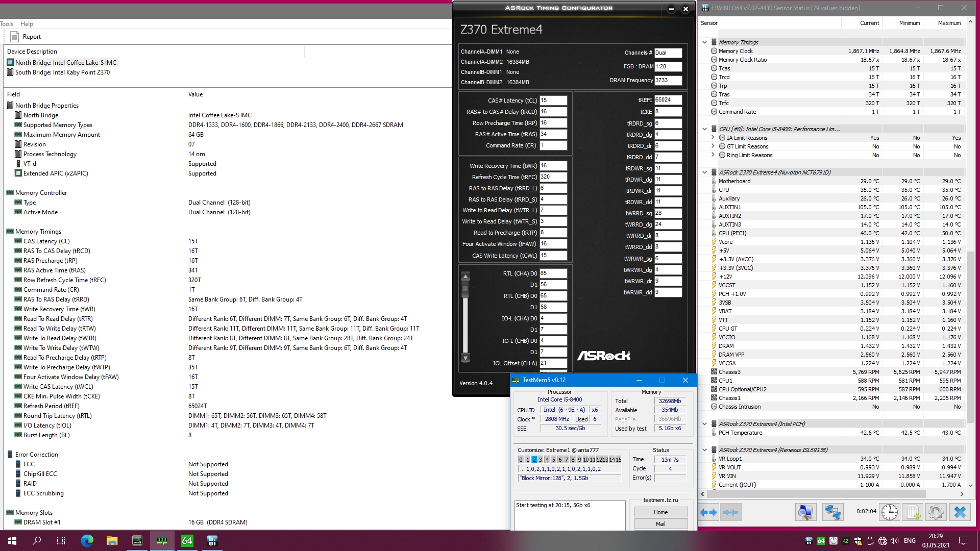This screenshot has height=551, width=980.
Task: Click the monitor magnifier icon in HWiNFO
Action: 805,512
